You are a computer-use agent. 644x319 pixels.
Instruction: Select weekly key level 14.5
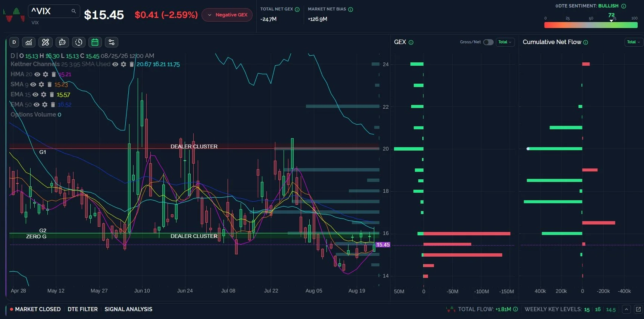[x=611, y=310]
